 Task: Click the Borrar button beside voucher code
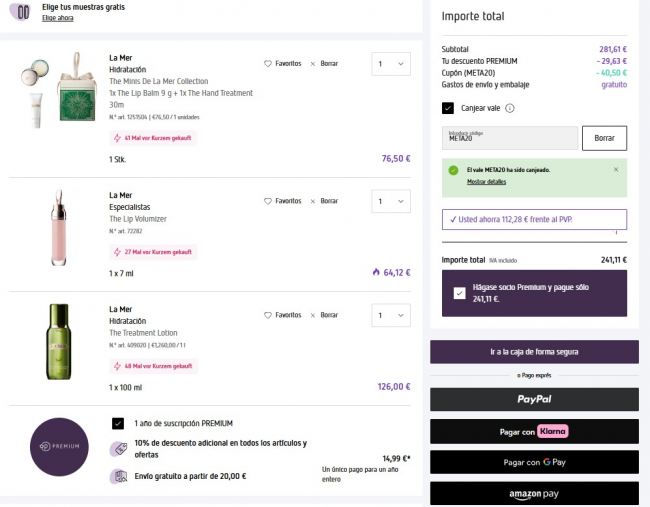tap(604, 138)
